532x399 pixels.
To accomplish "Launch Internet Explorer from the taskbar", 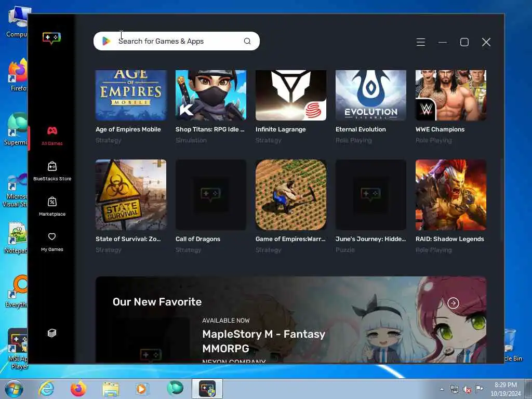I will (46, 389).
